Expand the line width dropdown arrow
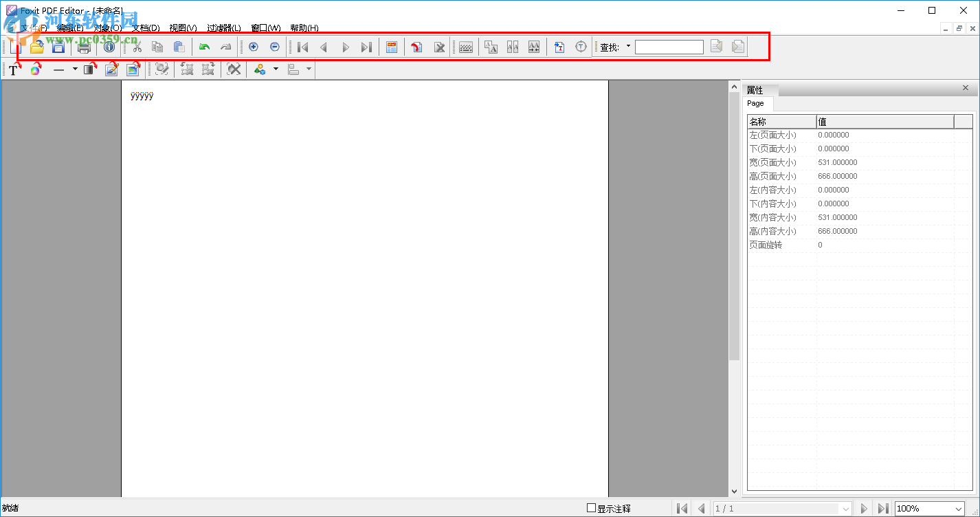Image resolution: width=980 pixels, height=517 pixels. 74,69
